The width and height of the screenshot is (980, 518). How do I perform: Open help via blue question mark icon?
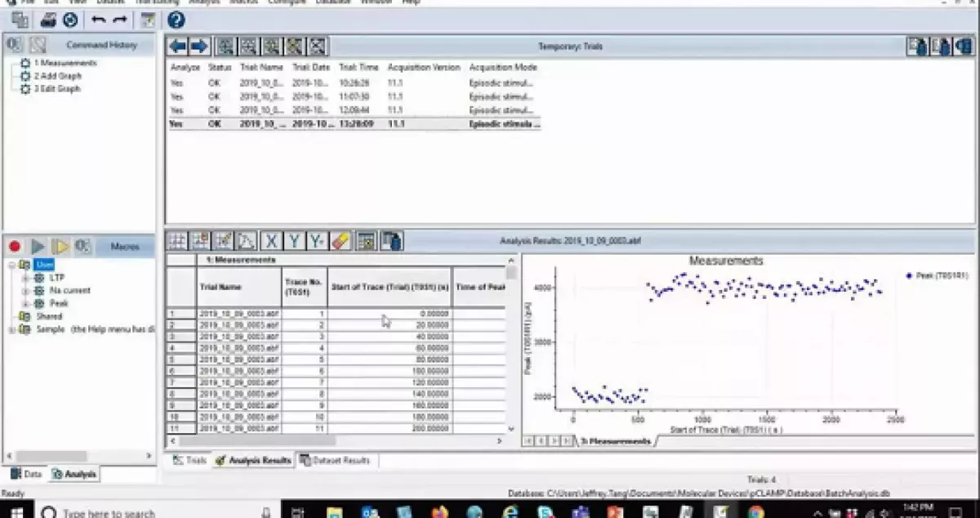pos(176,20)
